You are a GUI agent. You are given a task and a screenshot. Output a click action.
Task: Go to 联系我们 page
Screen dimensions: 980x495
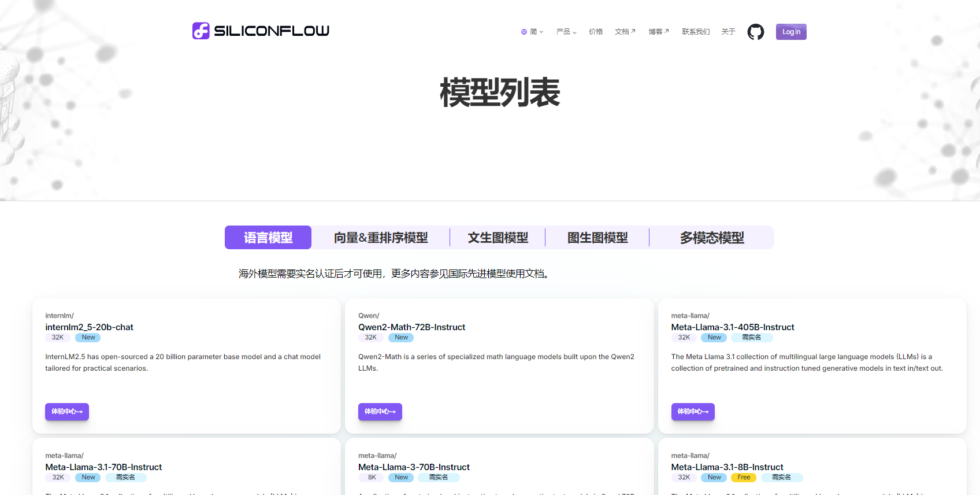[x=696, y=32]
